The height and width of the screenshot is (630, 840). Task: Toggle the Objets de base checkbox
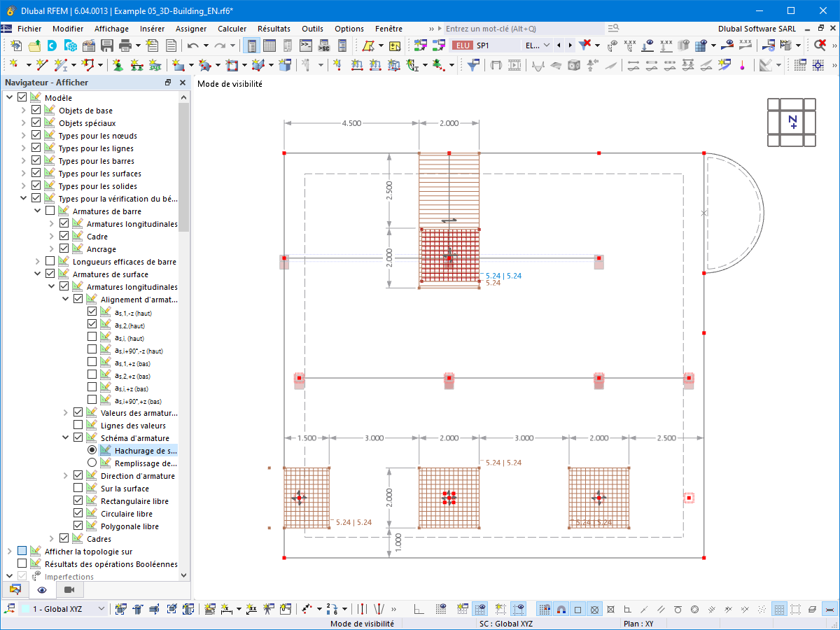pyautogui.click(x=36, y=111)
